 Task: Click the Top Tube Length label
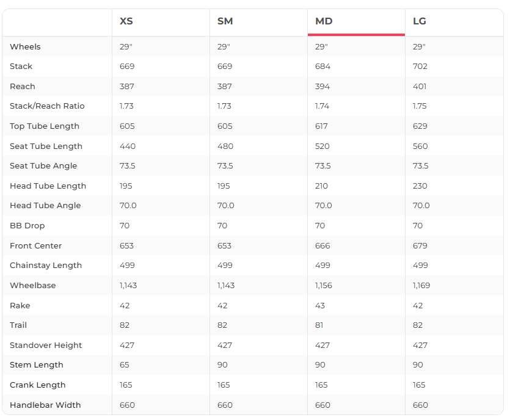tap(45, 126)
